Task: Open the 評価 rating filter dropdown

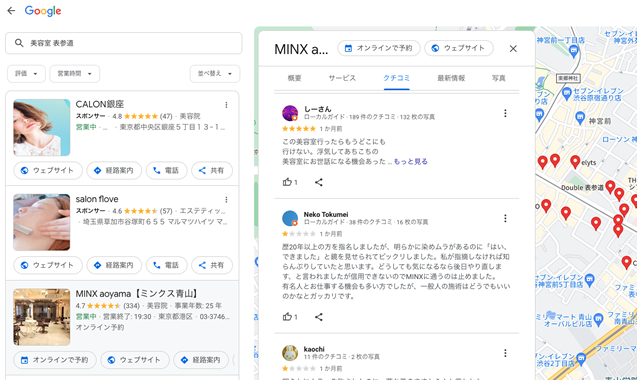Action: coord(26,74)
